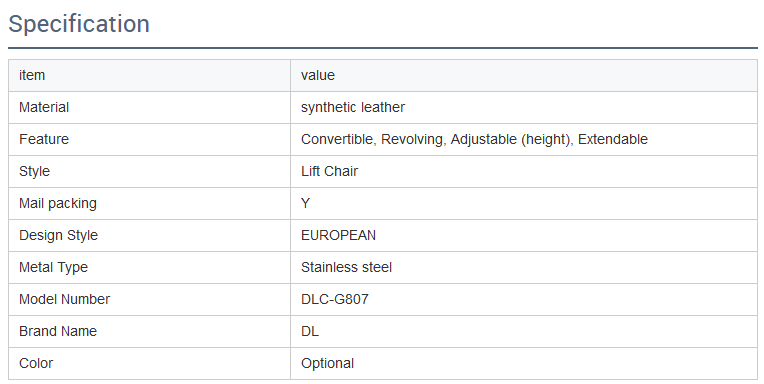The height and width of the screenshot is (384, 764).
Task: Click the Brand Name row label
Action: pyautogui.click(x=58, y=331)
